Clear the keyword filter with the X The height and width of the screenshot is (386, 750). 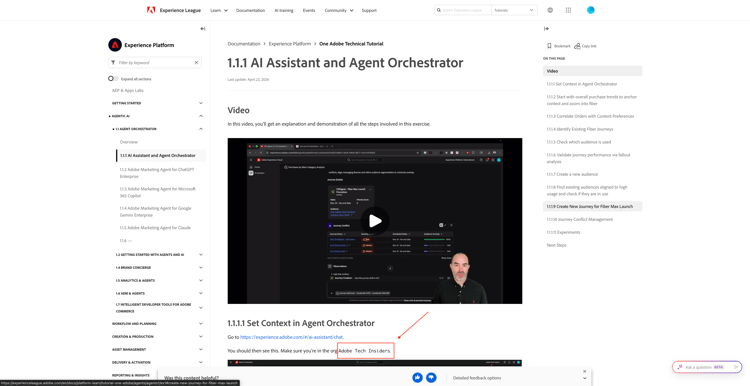coord(196,63)
